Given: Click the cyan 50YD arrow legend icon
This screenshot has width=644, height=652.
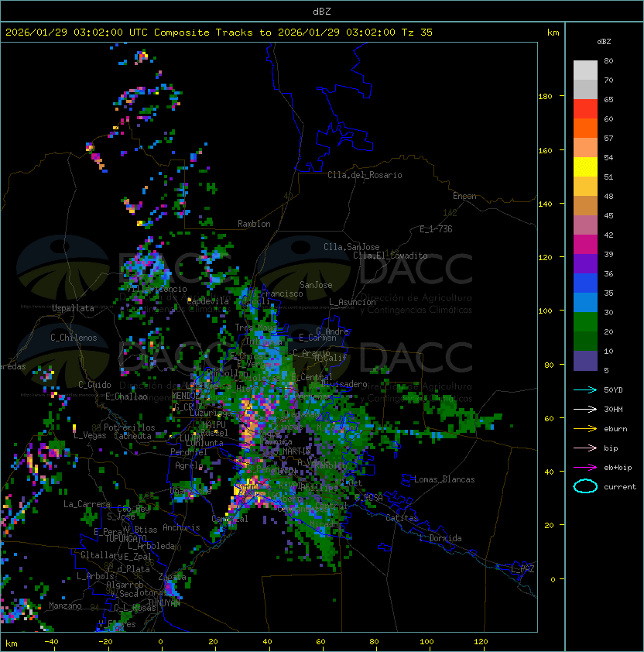Looking at the screenshot, I should (585, 389).
